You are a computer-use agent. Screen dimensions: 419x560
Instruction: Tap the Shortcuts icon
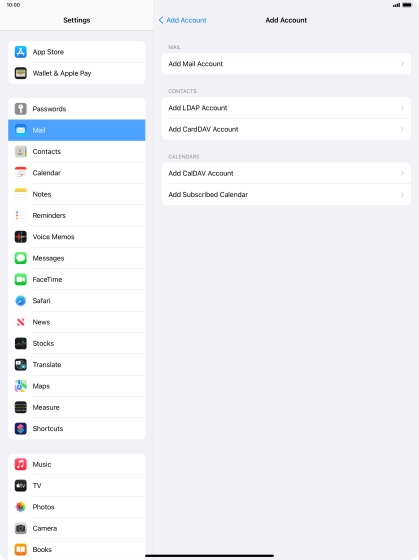point(21,429)
